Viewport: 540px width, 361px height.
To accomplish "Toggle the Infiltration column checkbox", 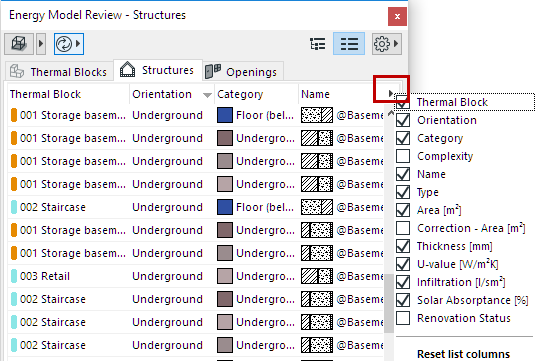I will pos(403,282).
